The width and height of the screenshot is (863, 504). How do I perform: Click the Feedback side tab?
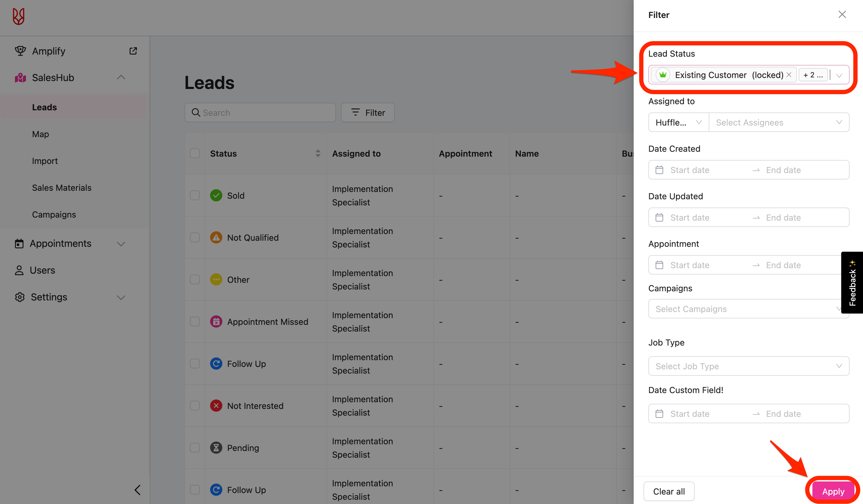[852, 282]
